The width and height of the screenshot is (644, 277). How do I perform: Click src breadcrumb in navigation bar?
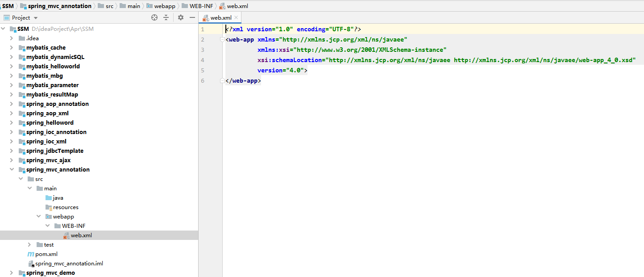pyautogui.click(x=106, y=6)
